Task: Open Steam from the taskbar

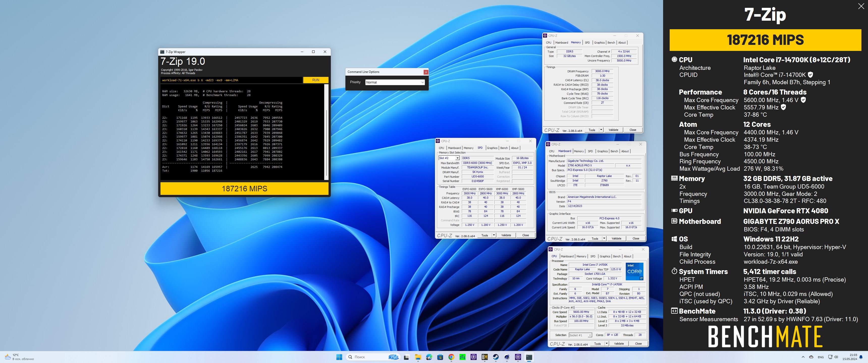Action: pyautogui.click(x=496, y=357)
